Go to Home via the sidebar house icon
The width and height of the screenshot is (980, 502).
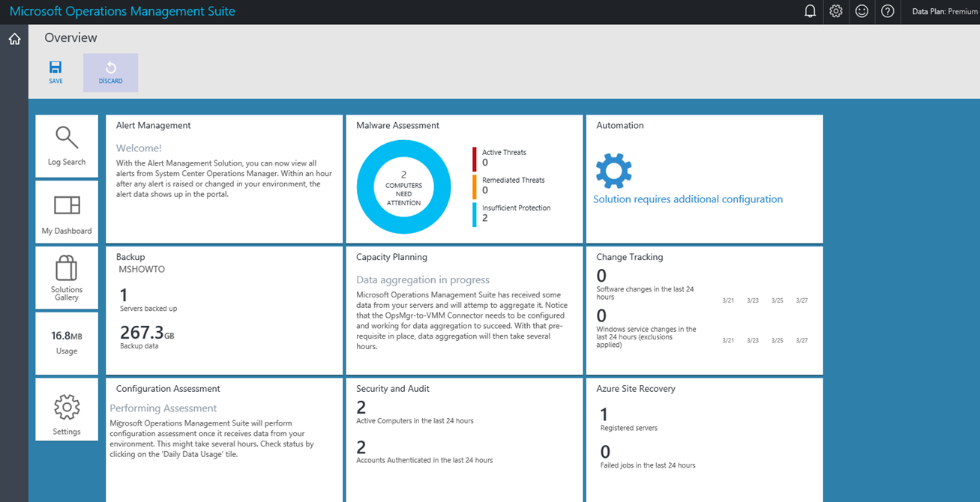click(14, 39)
